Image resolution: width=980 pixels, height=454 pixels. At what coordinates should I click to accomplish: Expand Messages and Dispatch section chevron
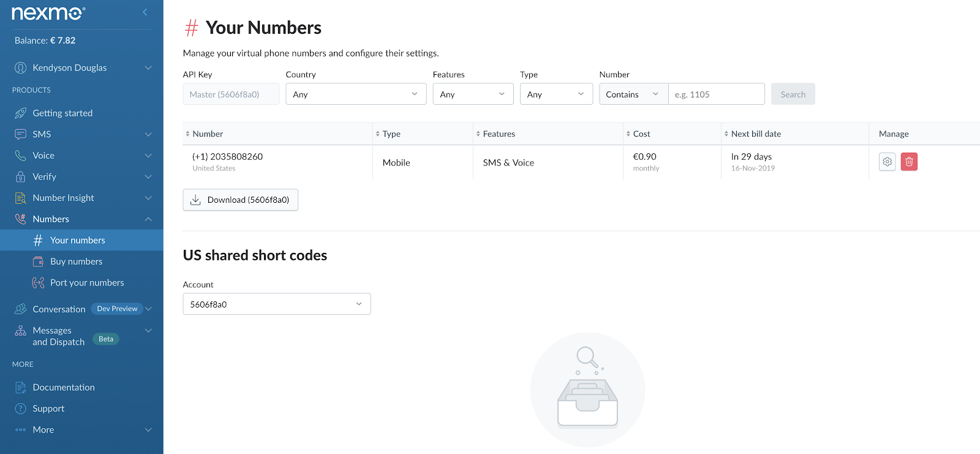pyautogui.click(x=148, y=330)
